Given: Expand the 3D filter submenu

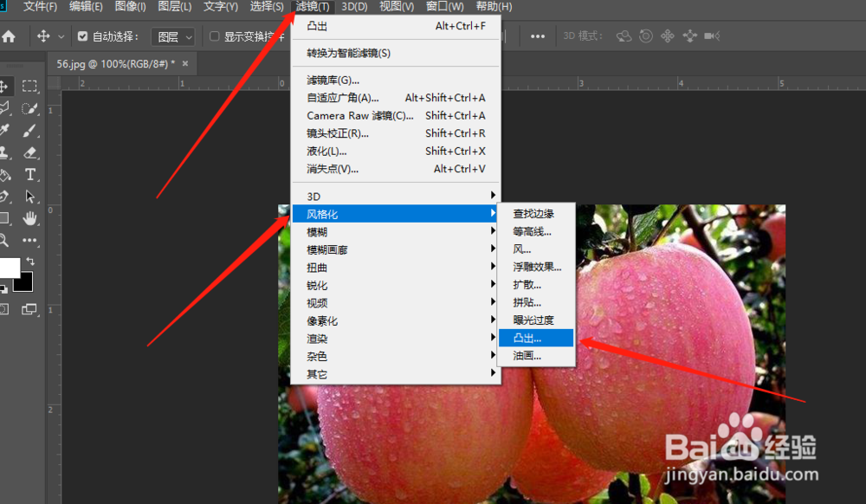Looking at the screenshot, I should pos(396,196).
